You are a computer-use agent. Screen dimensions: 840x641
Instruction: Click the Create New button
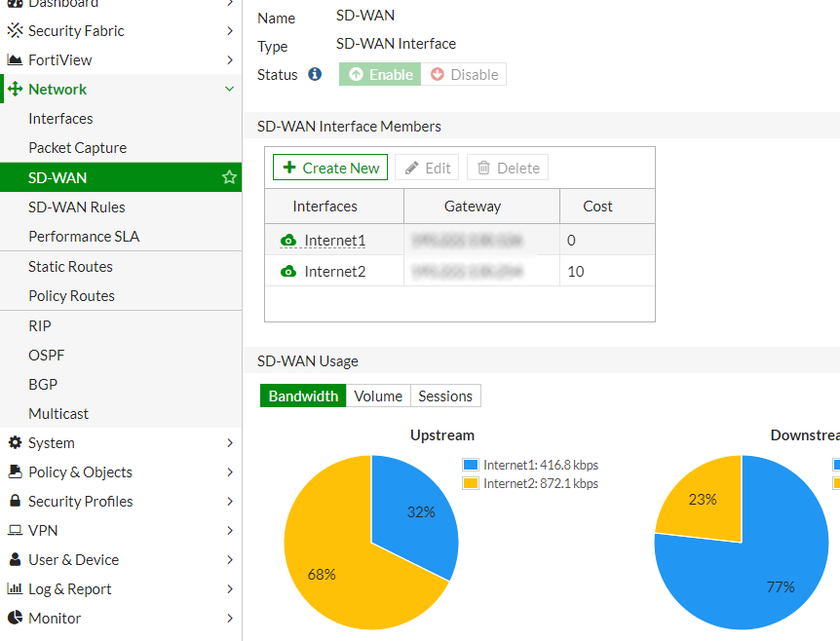coord(329,167)
